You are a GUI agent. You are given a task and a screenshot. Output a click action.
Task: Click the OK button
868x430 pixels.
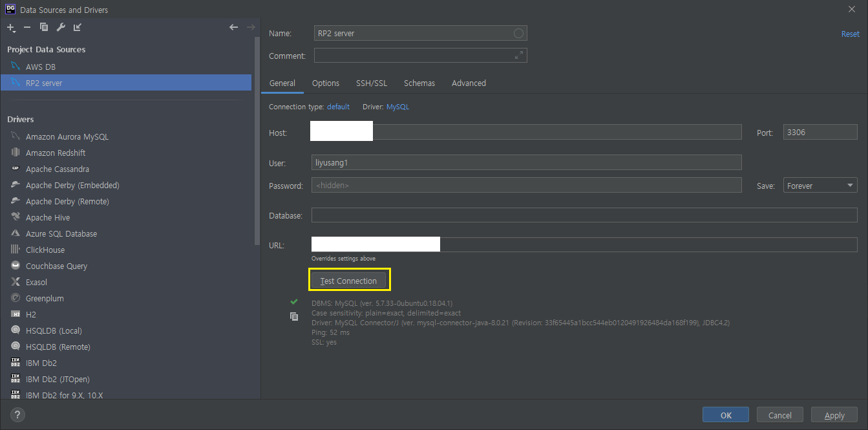coord(726,415)
